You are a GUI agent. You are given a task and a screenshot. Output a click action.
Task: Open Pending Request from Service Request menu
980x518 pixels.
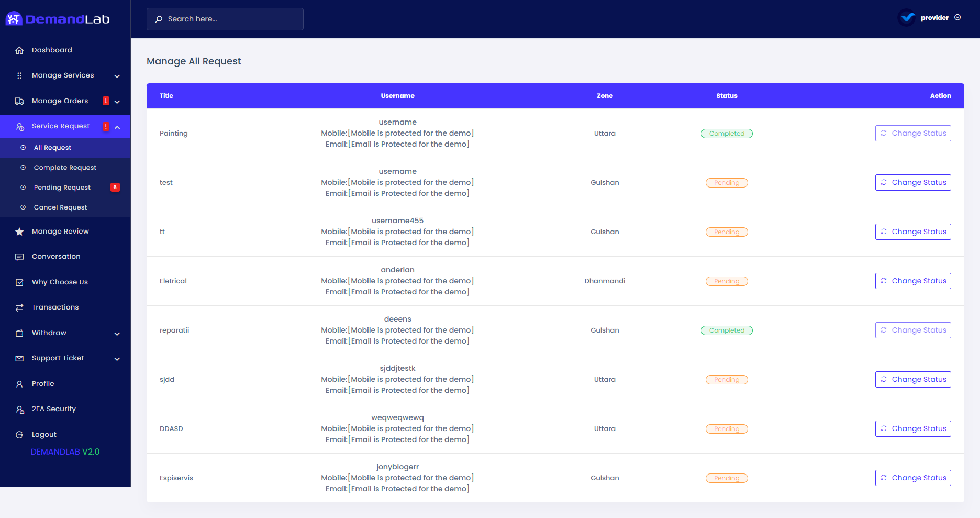tap(62, 187)
